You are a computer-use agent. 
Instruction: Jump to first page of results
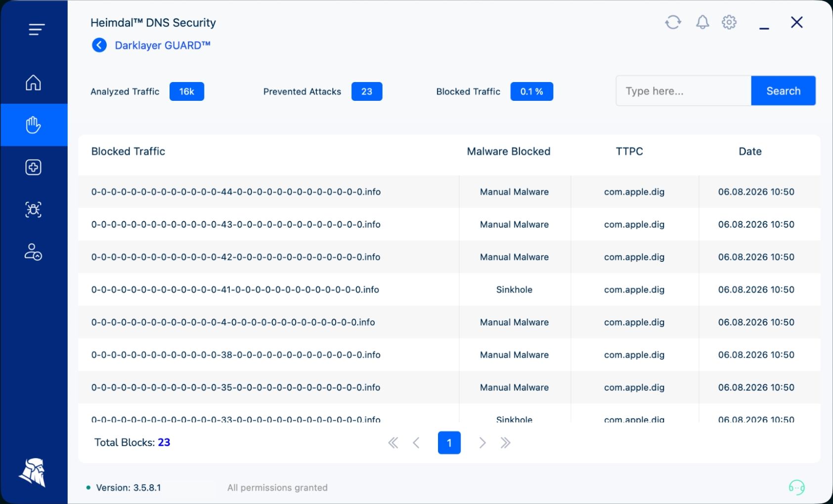pos(393,443)
